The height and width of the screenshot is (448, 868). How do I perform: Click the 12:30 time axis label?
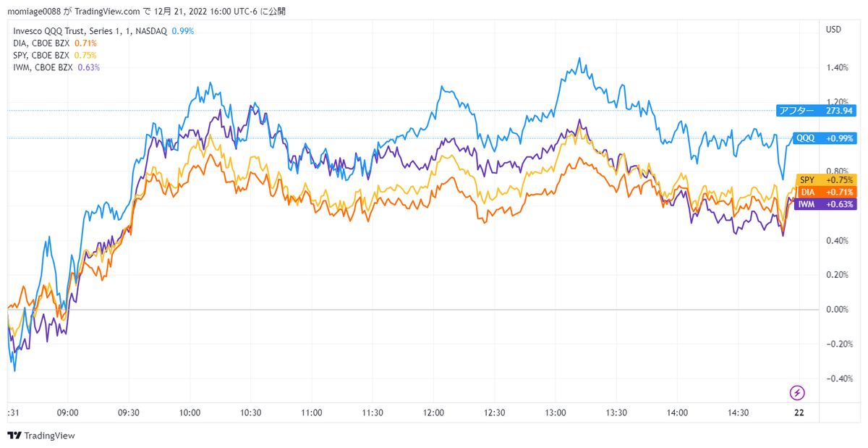(494, 413)
